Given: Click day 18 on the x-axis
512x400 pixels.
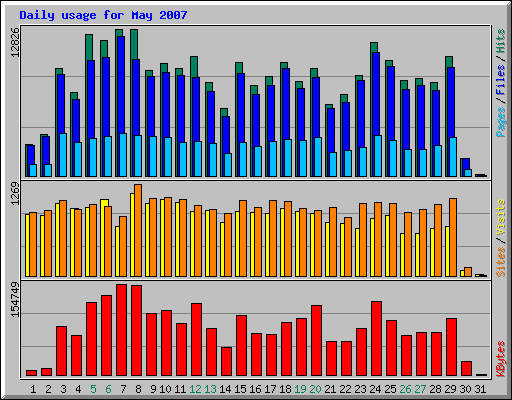Looking at the screenshot, I should pos(285,389).
